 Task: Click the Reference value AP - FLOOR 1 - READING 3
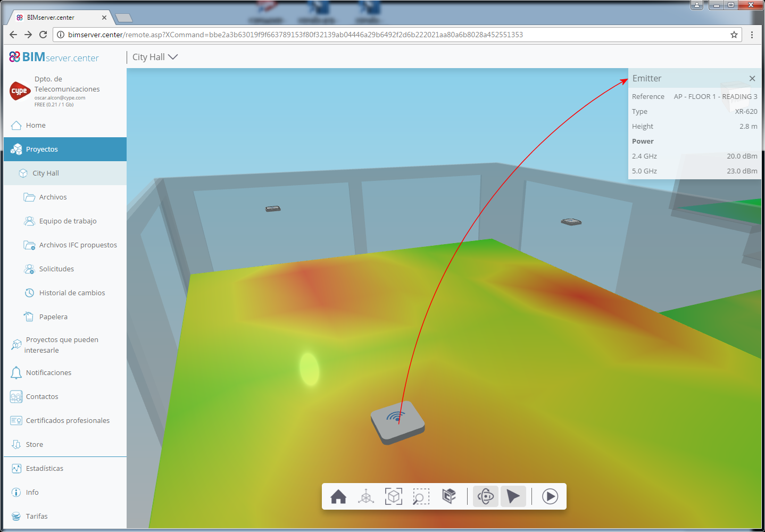pos(716,97)
